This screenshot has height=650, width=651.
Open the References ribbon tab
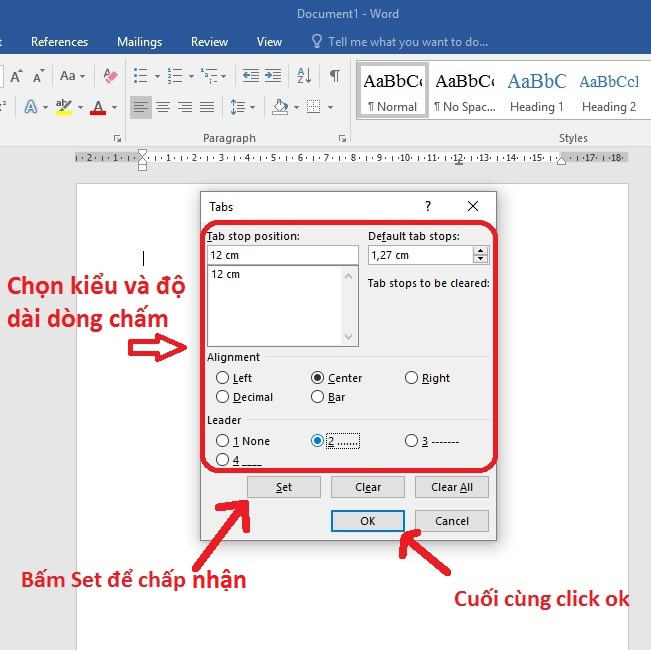[x=59, y=42]
